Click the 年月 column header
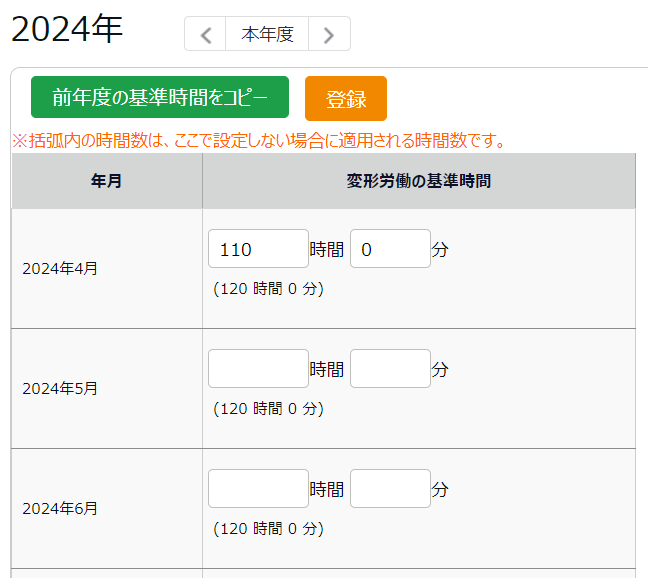Screen dimensions: 648x578 click(107, 181)
